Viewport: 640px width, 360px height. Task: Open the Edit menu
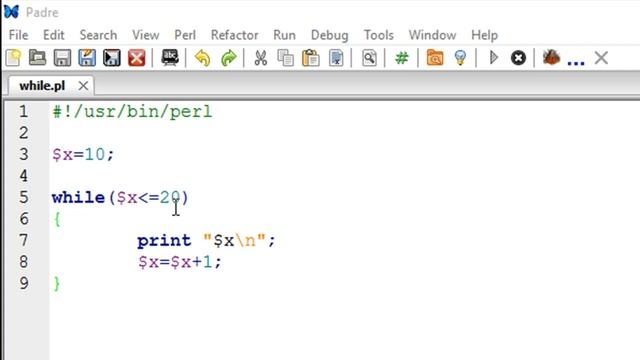point(54,35)
